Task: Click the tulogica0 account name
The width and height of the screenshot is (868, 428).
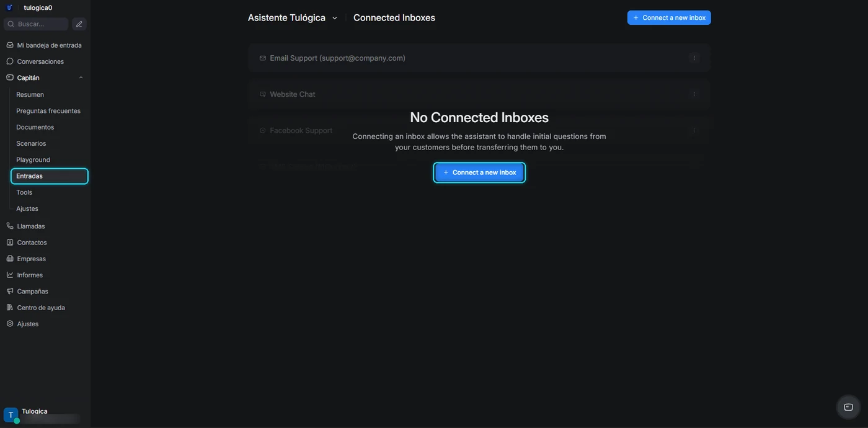Action: (38, 7)
